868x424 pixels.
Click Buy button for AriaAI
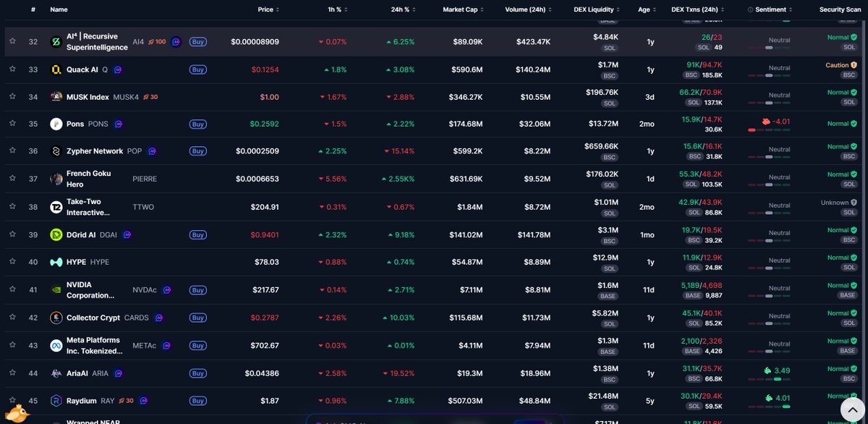(197, 373)
